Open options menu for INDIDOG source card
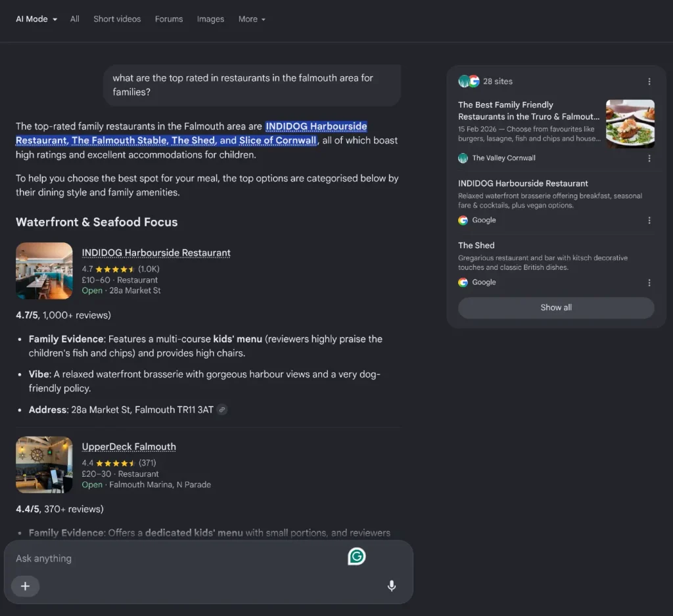Screen dimensions: 673x616 [x=649, y=220]
